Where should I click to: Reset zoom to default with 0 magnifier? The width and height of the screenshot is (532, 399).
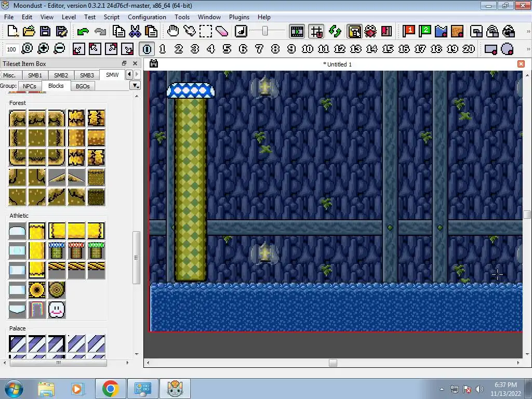click(x=27, y=49)
